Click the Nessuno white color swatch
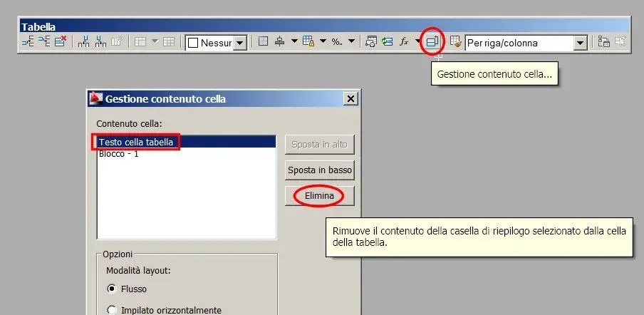The image size is (644, 315). point(193,43)
